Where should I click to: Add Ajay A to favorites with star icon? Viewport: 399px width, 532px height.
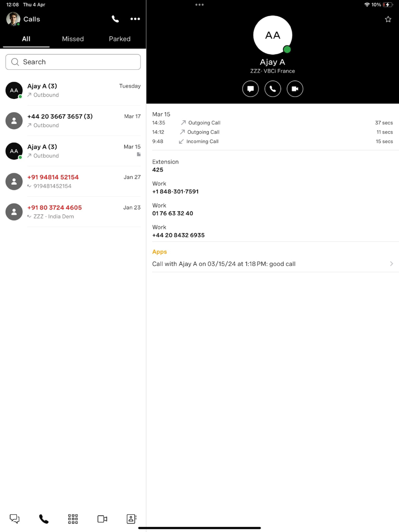(388, 19)
